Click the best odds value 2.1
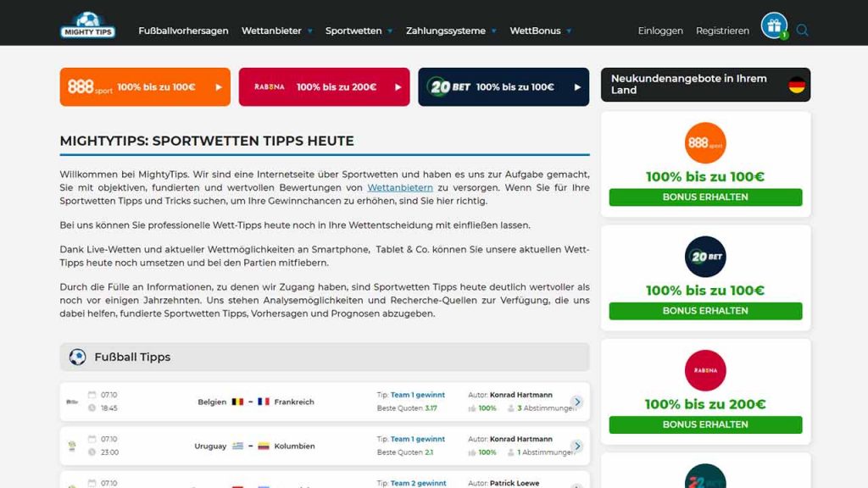The image size is (868, 488). point(429,452)
